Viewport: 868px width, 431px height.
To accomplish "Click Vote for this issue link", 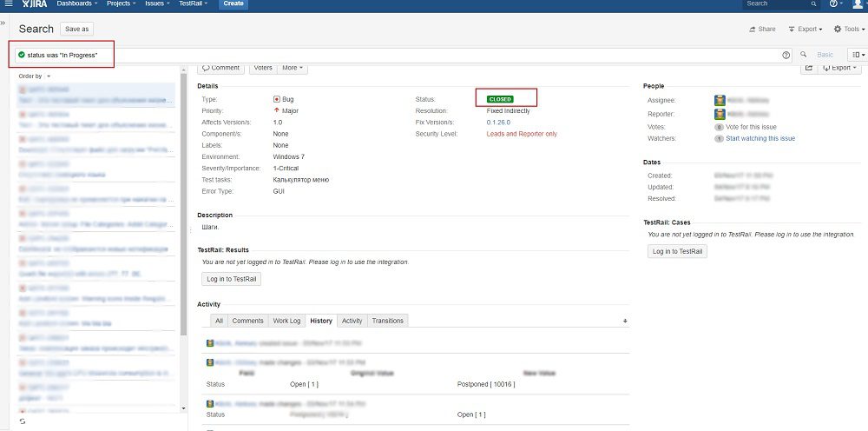I will tap(751, 127).
